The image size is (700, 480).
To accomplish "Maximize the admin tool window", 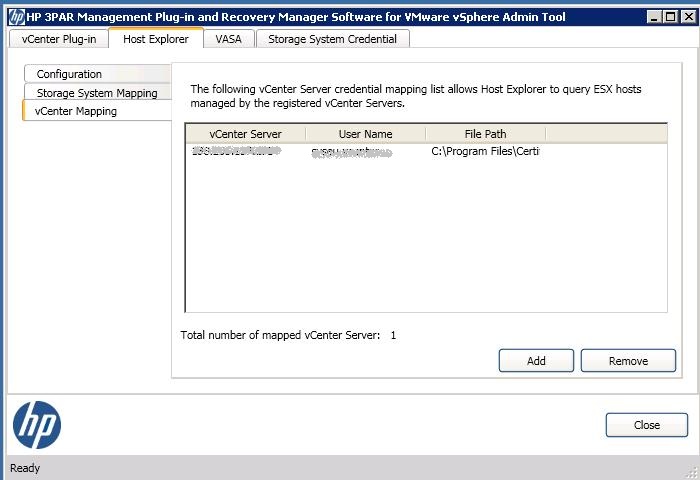I will coord(671,17).
